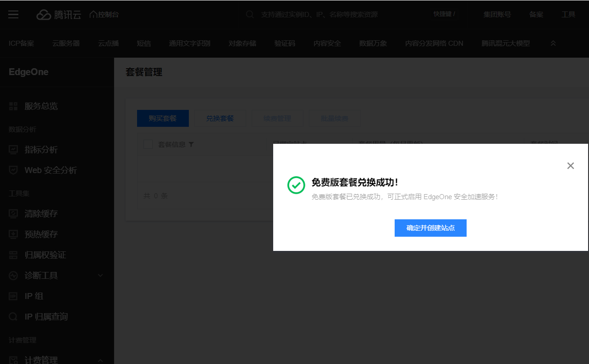589x364 pixels.
Task: Open the hamburger navigation menu
Action: 13,15
